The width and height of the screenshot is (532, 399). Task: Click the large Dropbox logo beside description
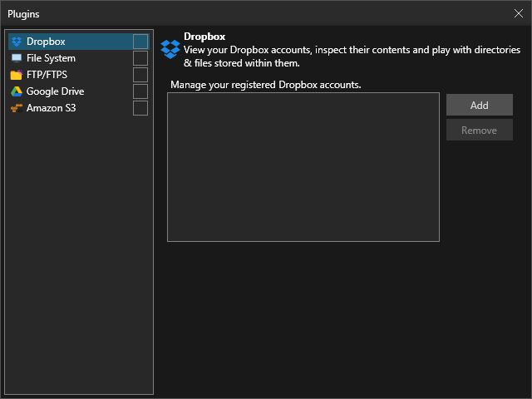tap(170, 49)
